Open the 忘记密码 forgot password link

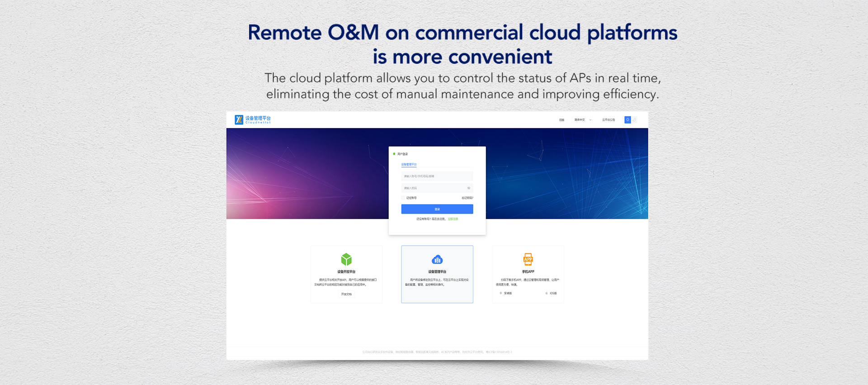467,198
